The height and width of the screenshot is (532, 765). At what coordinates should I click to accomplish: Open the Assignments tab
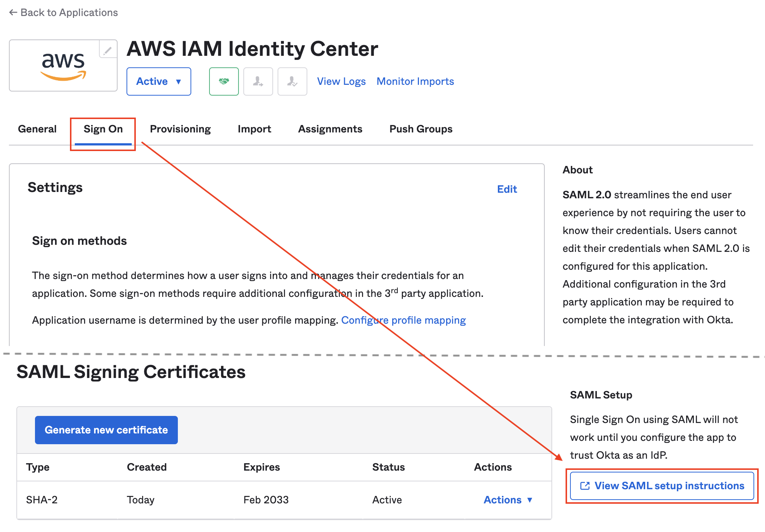tap(330, 129)
